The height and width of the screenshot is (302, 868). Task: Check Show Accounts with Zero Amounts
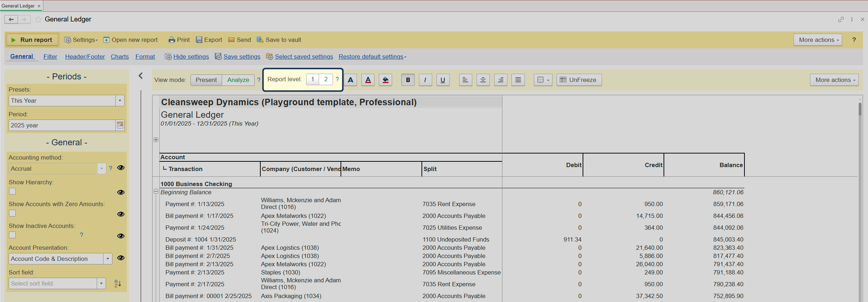[13, 213]
